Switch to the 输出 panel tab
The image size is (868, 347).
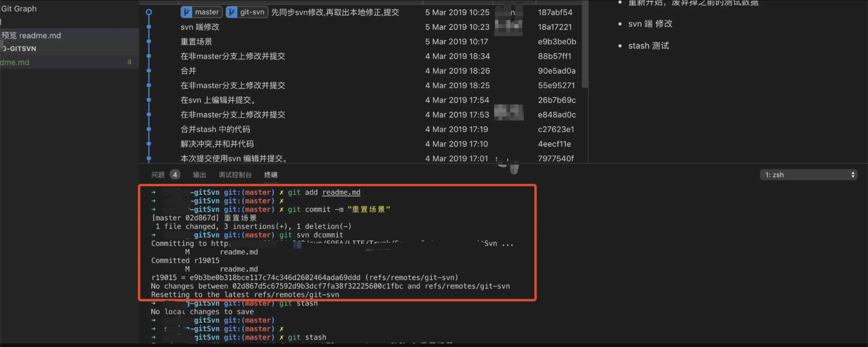199,175
